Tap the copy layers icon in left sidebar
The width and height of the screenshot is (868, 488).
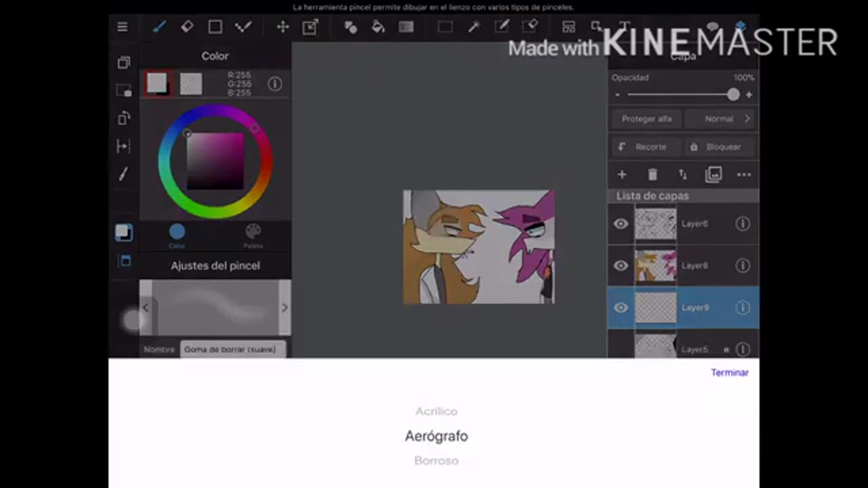click(x=123, y=62)
